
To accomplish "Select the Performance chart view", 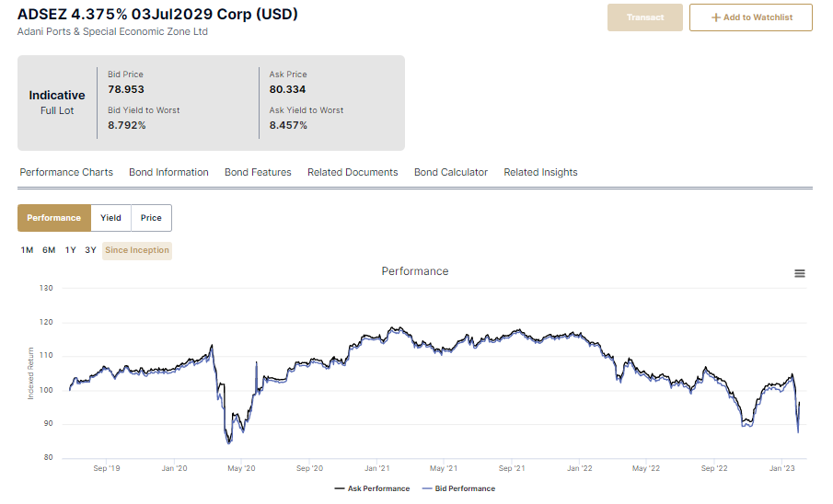I will 53,218.
